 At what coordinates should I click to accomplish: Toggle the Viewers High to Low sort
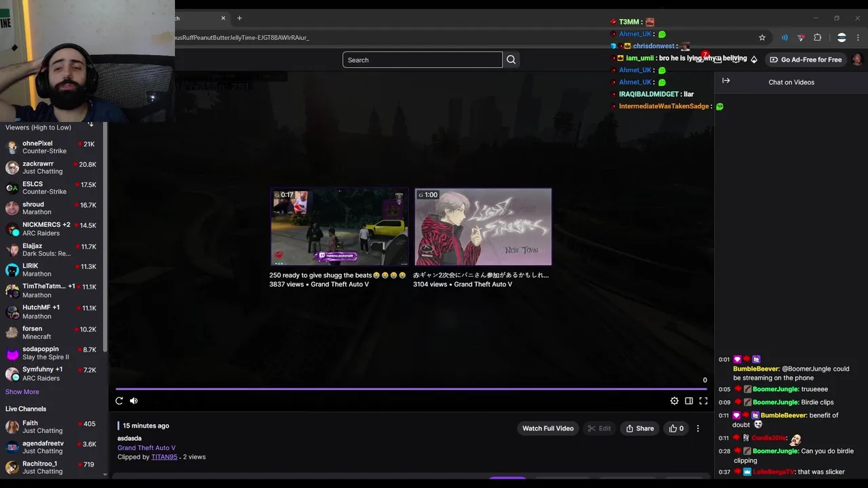click(90, 125)
